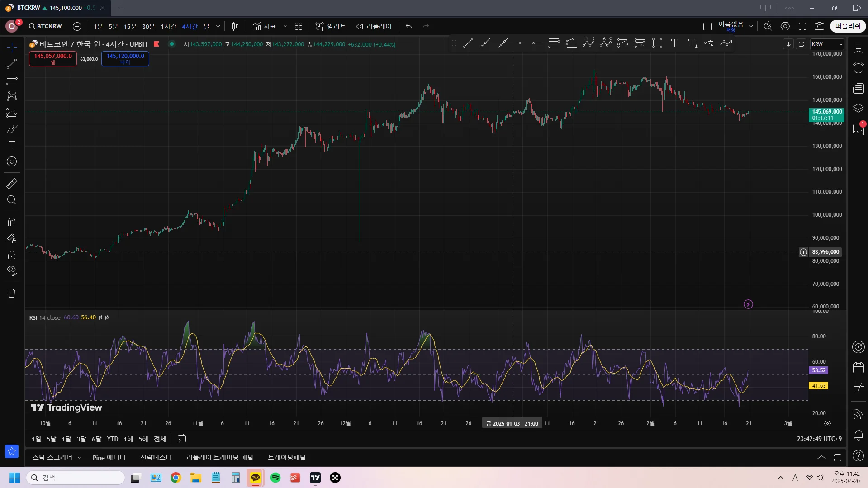Open the alerts bell icon in right sidebar
The image size is (868, 488).
tap(858, 435)
